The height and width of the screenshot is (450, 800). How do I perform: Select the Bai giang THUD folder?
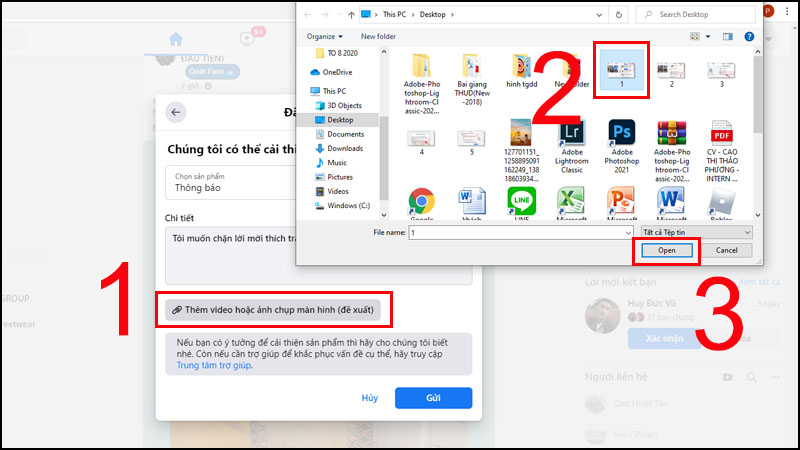[x=471, y=79]
